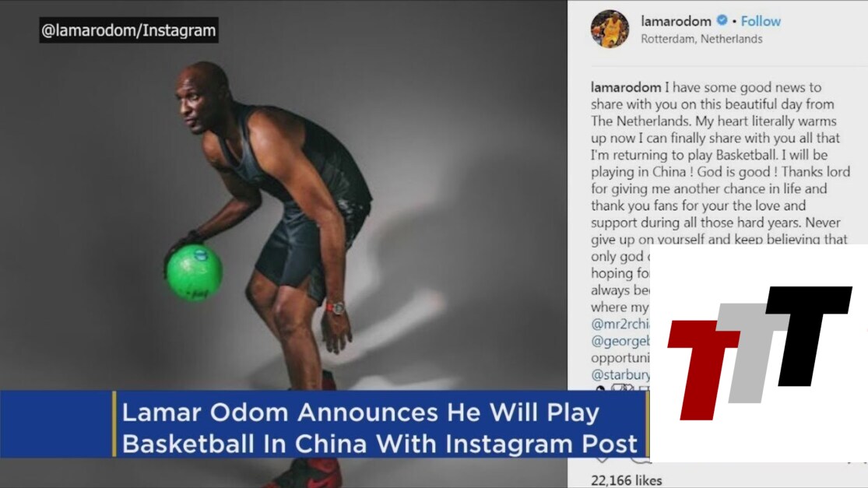Click the partly hidden comment bubble icon
Screen dimensions: 868x488
point(640,460)
